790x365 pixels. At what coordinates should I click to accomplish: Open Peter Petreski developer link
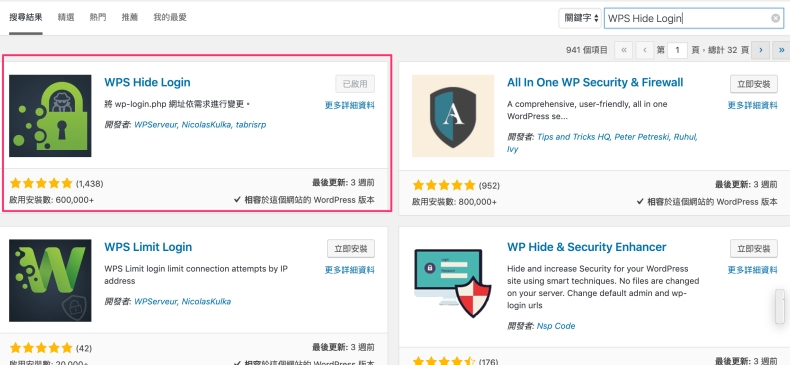pos(642,137)
